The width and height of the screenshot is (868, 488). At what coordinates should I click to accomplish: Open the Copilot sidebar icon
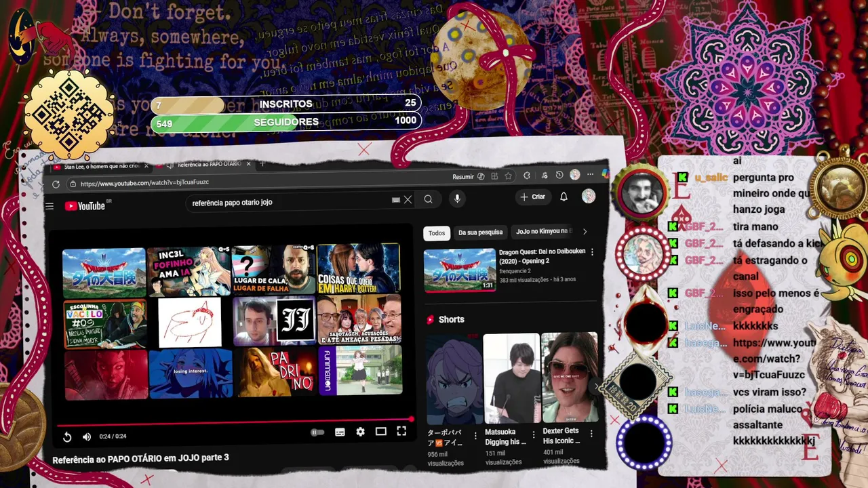606,174
